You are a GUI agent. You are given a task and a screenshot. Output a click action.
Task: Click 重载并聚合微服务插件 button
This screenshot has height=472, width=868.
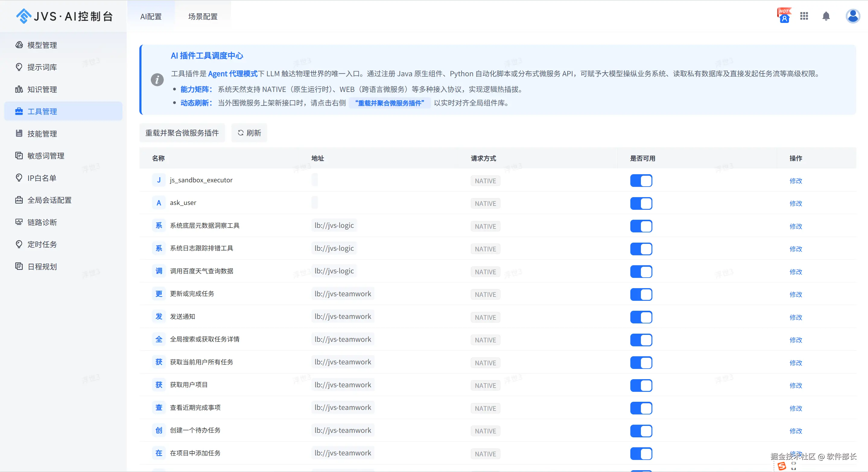(x=182, y=133)
